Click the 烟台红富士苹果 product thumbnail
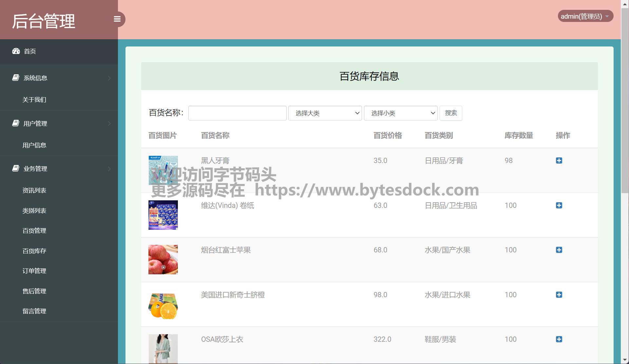 (x=163, y=259)
